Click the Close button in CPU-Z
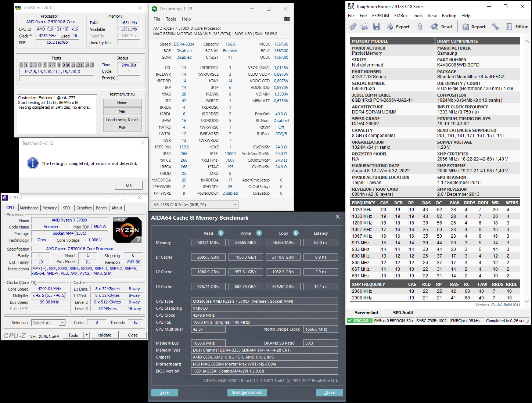The image size is (532, 403). (x=133, y=335)
